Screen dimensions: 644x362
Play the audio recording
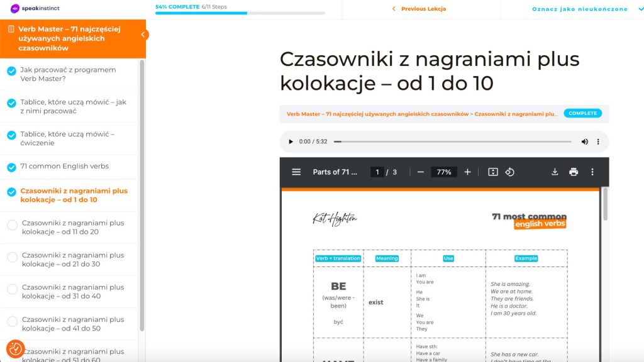tap(291, 141)
